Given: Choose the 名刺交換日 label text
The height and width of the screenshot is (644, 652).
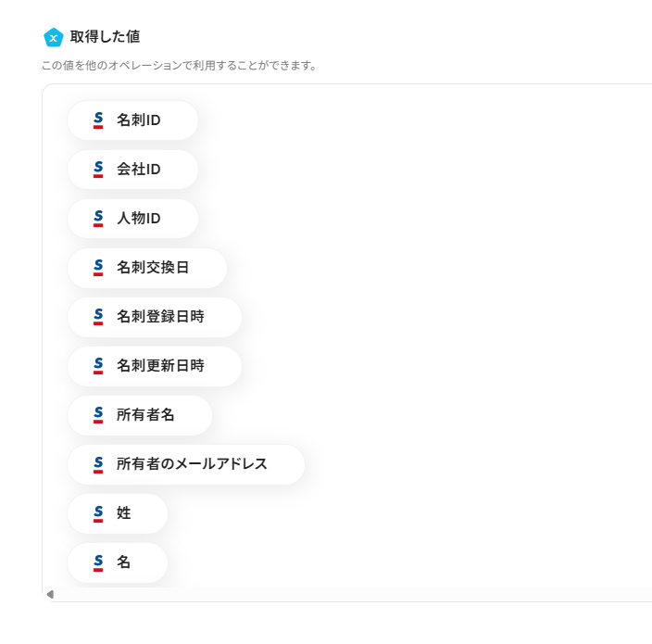Looking at the screenshot, I should click(153, 268).
